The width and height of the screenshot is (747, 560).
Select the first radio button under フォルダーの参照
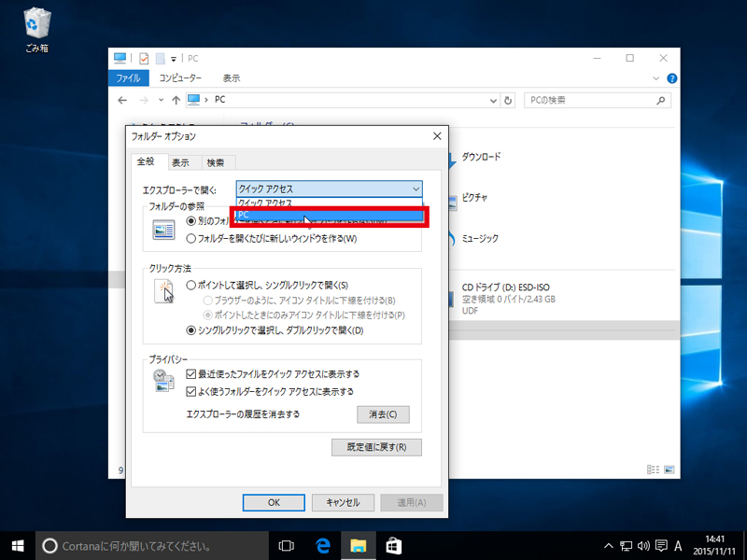pyautogui.click(x=191, y=221)
